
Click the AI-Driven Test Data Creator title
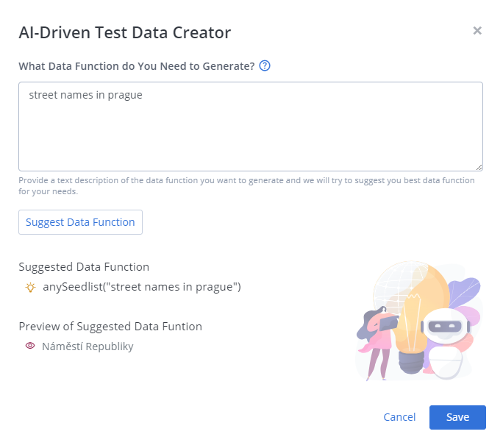tap(125, 32)
